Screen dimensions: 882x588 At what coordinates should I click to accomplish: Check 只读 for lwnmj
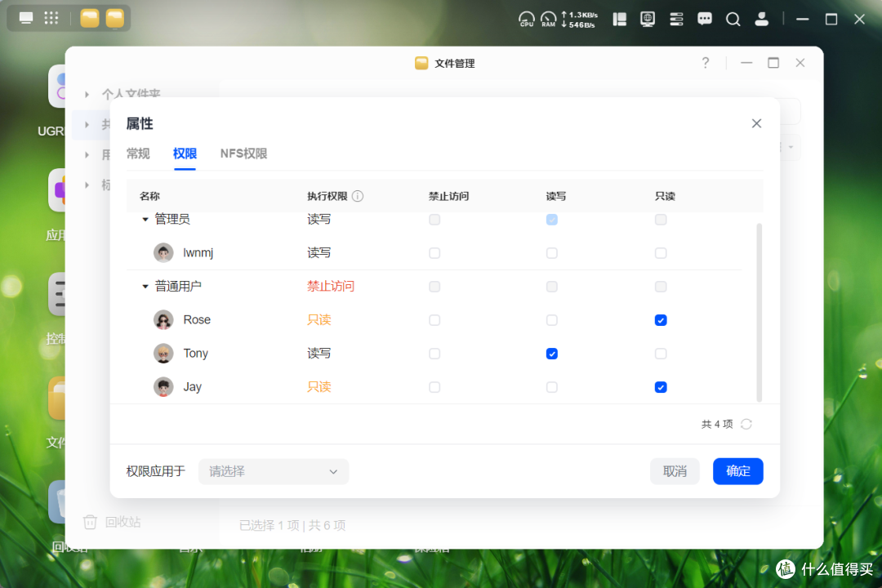pyautogui.click(x=661, y=253)
